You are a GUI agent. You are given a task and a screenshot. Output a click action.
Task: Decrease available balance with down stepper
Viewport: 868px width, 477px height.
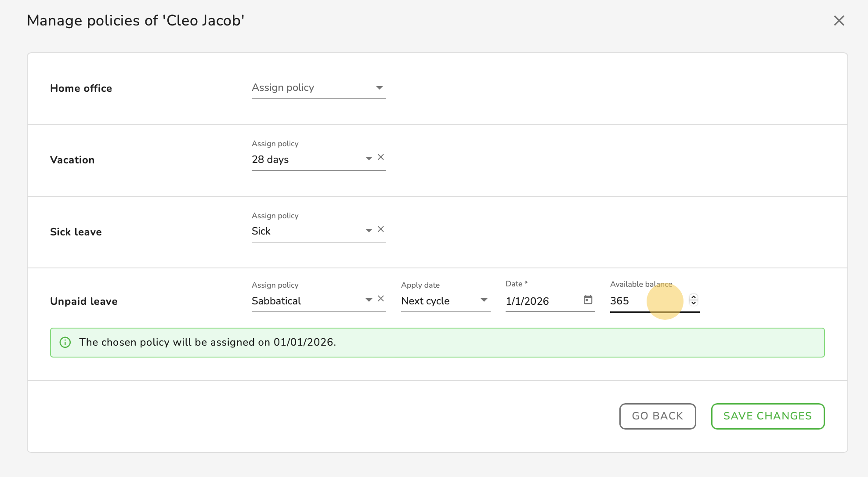click(x=694, y=303)
